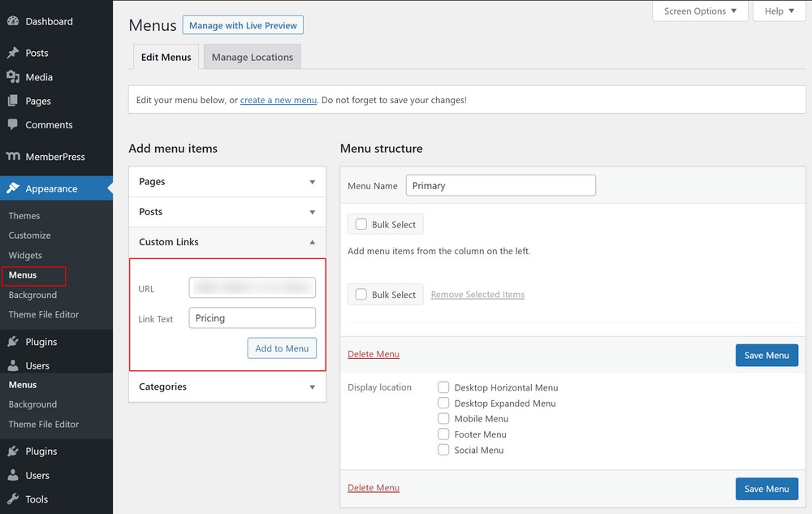This screenshot has height=514, width=812.
Task: Click Save Menu button above Display location
Action: click(767, 355)
